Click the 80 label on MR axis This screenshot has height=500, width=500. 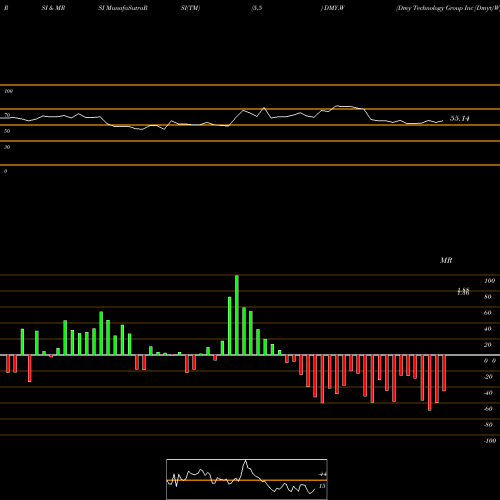click(488, 297)
